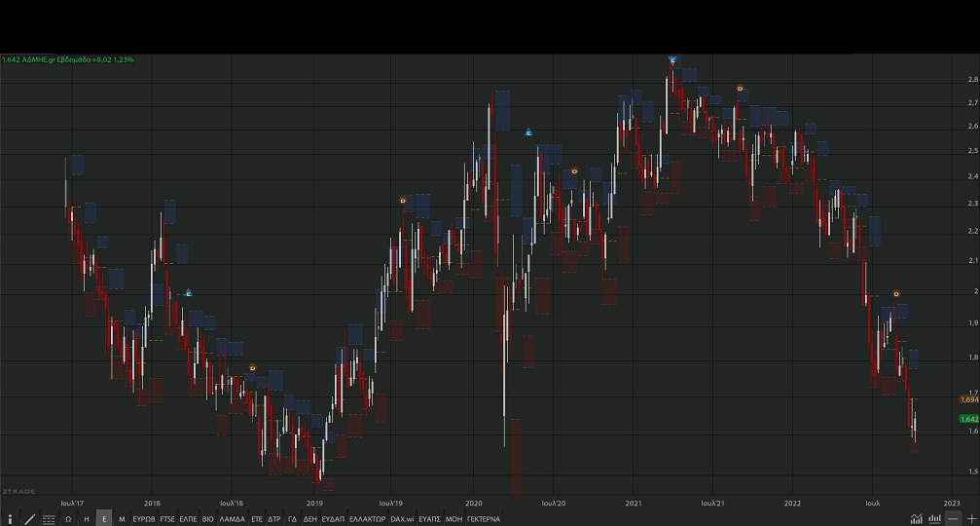Open the indicators chart icon
Viewport: 980px width, 526px height.
click(x=917, y=519)
